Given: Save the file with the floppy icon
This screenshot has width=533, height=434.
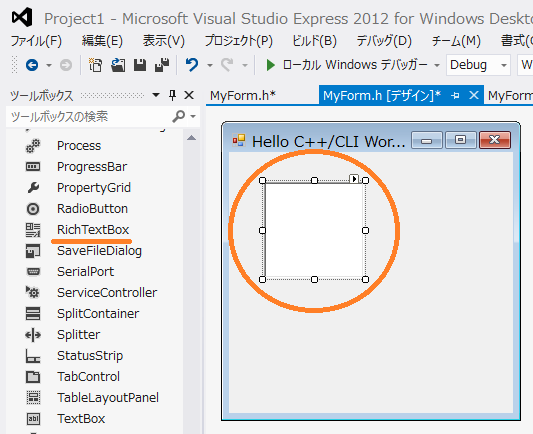Looking at the screenshot, I should [140, 65].
